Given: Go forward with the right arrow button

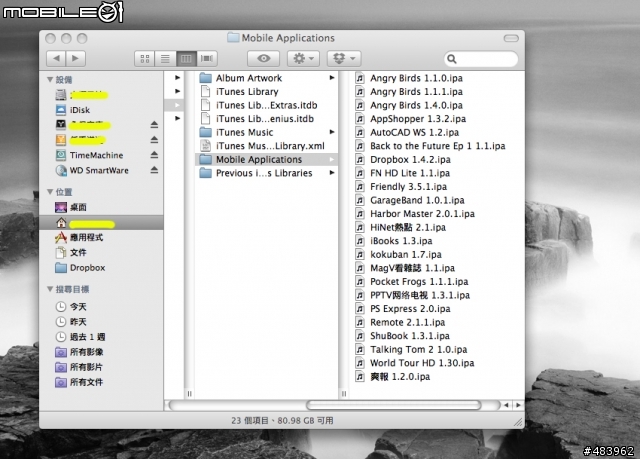Looking at the screenshot, I should [76, 58].
